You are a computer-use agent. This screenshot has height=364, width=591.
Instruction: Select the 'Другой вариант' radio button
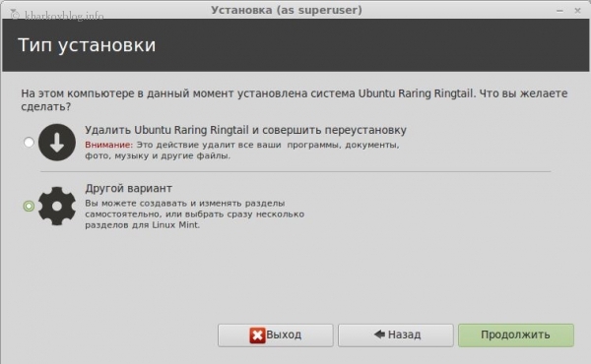click(x=29, y=206)
